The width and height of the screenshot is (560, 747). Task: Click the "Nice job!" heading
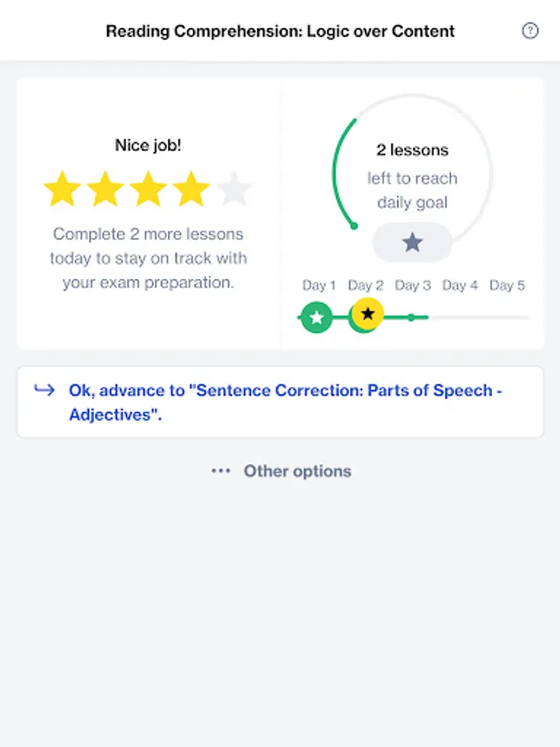(148, 145)
